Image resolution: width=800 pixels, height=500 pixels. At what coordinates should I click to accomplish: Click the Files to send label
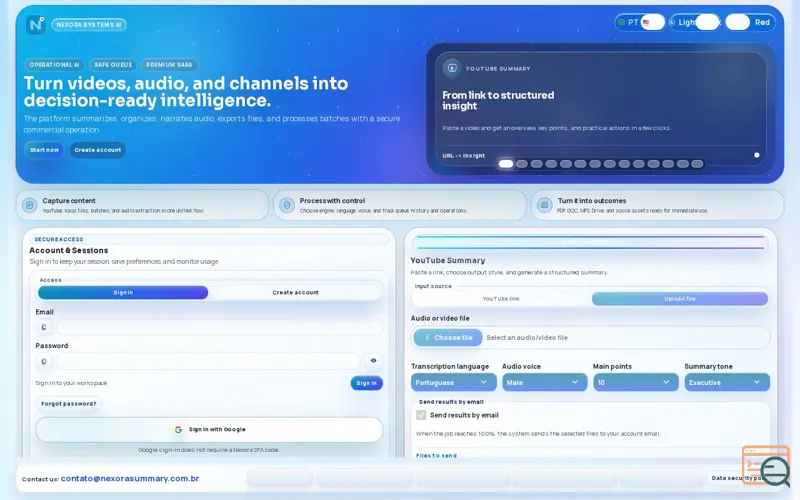coord(436,455)
